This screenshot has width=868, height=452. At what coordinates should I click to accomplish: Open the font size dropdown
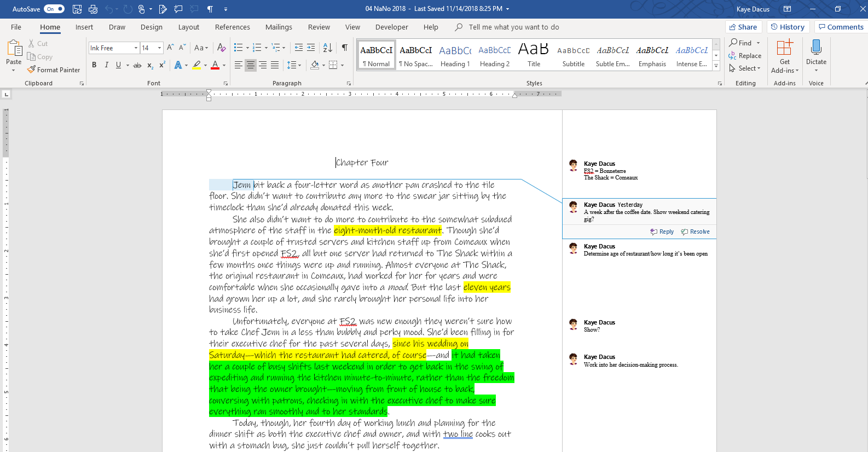pos(159,48)
